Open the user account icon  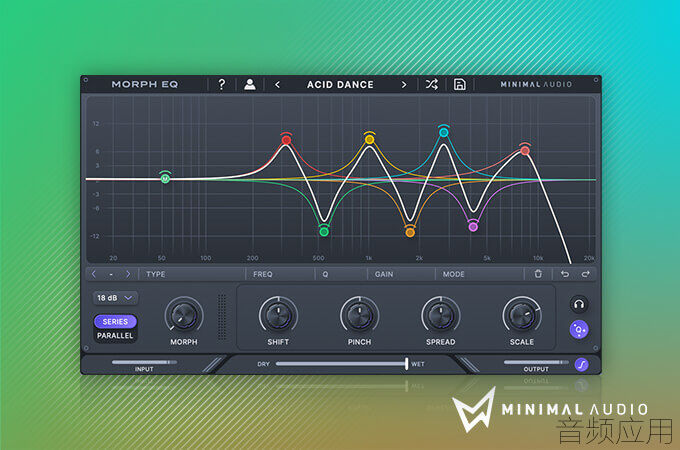point(249,84)
